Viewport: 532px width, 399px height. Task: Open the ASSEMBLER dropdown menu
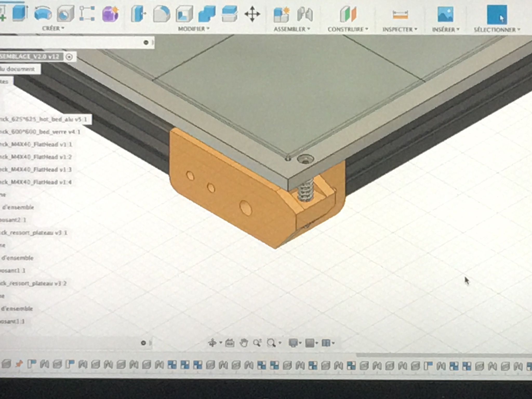292,29
